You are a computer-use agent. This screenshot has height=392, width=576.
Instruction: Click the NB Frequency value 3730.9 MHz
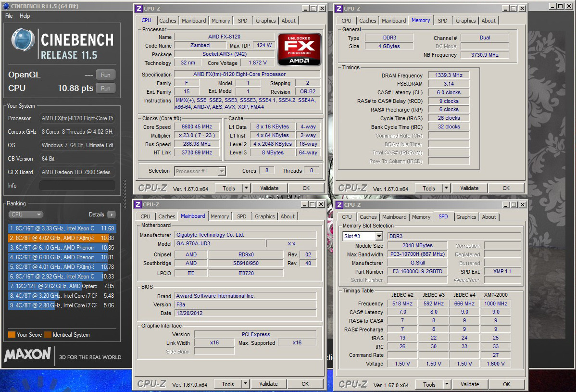pyautogui.click(x=485, y=55)
